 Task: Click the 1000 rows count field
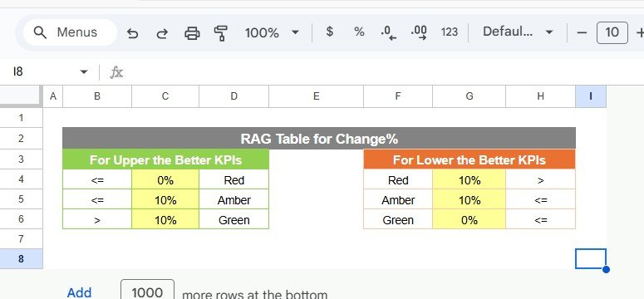(x=147, y=291)
